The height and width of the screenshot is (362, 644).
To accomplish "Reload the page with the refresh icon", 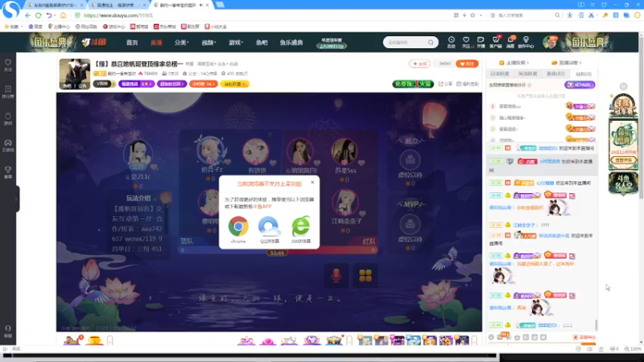I will pos(38,15).
